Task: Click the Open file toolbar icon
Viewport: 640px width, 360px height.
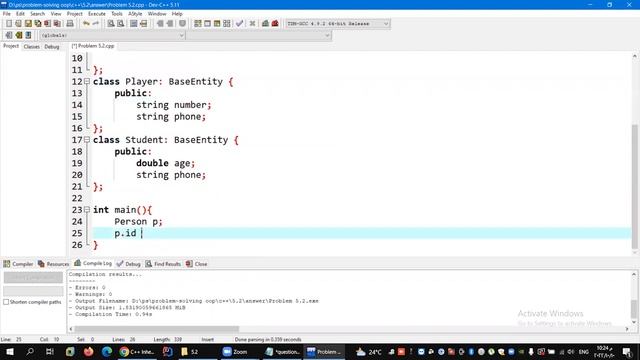Action: [18, 24]
